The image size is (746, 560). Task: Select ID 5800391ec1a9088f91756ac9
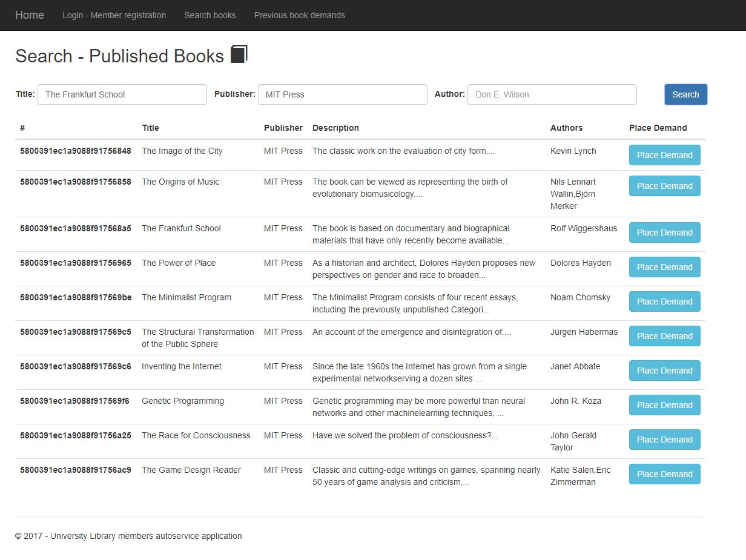click(76, 470)
